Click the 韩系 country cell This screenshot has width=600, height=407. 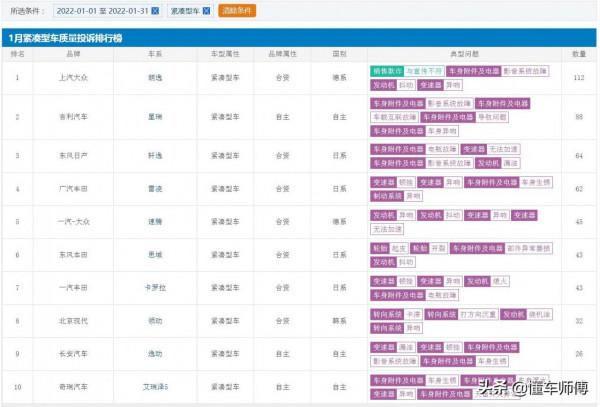click(339, 321)
